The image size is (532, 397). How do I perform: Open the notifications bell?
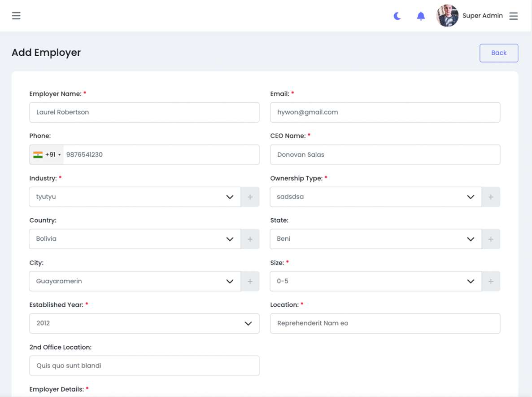tap(421, 16)
